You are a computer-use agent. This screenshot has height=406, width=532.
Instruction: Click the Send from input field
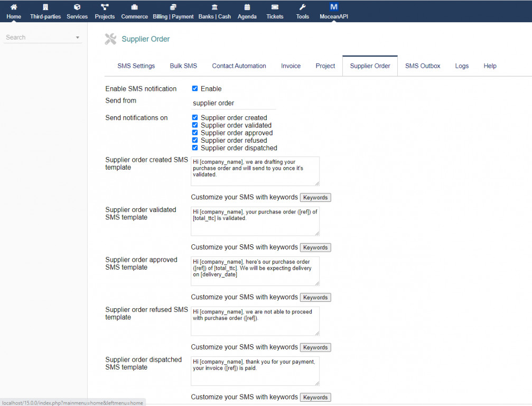pyautogui.click(x=233, y=103)
